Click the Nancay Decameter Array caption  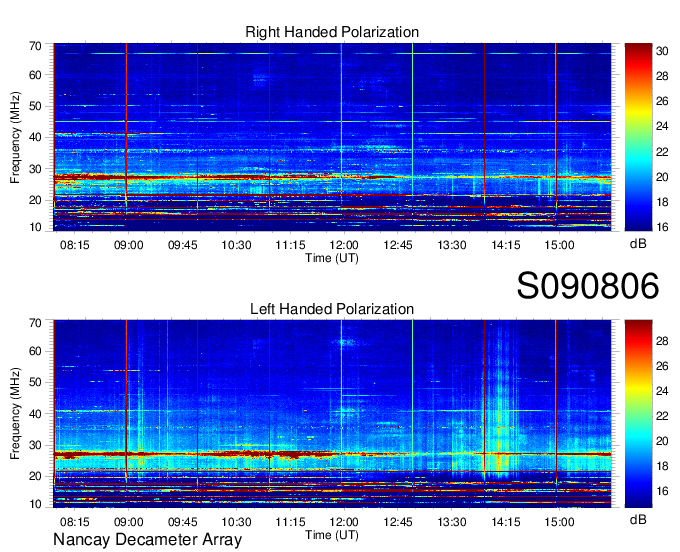[147, 539]
